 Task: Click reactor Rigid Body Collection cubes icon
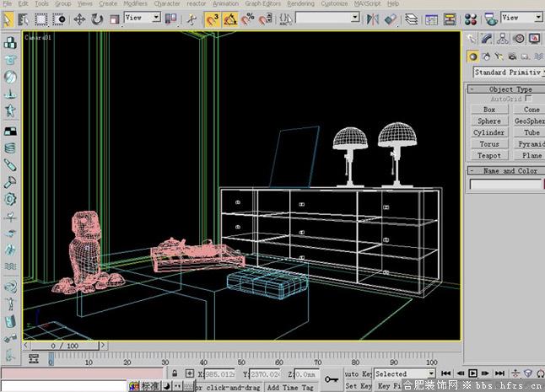point(10,43)
